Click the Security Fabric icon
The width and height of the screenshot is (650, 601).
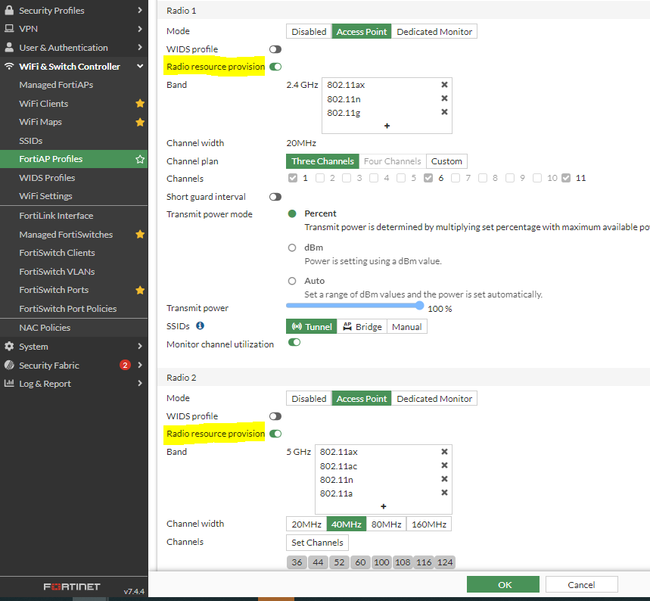(x=9, y=365)
